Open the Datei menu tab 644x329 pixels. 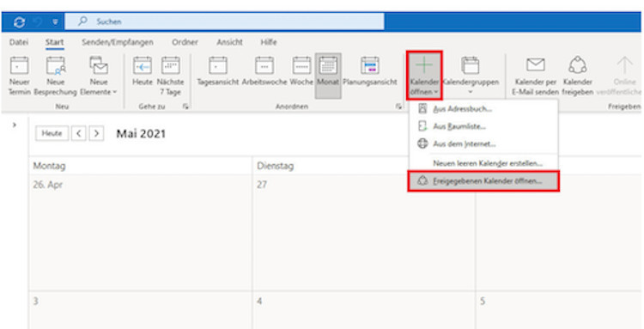[x=19, y=42]
